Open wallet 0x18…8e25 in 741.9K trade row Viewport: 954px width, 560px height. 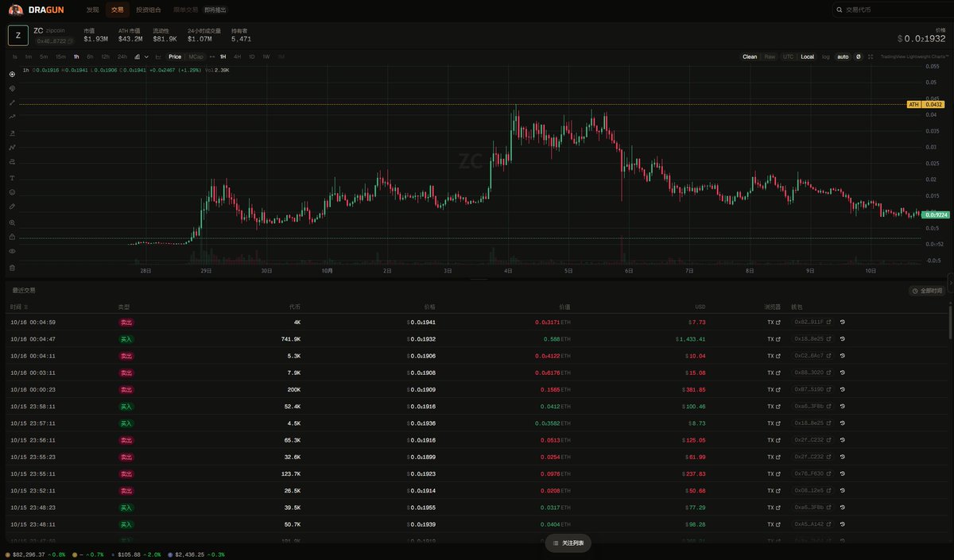click(x=812, y=339)
